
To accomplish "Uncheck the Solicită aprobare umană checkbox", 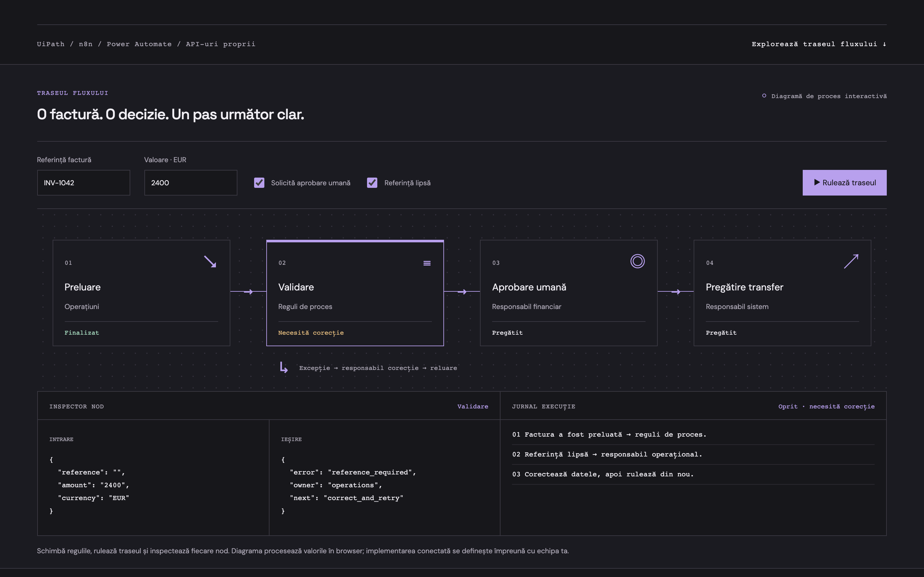I will click(x=259, y=183).
